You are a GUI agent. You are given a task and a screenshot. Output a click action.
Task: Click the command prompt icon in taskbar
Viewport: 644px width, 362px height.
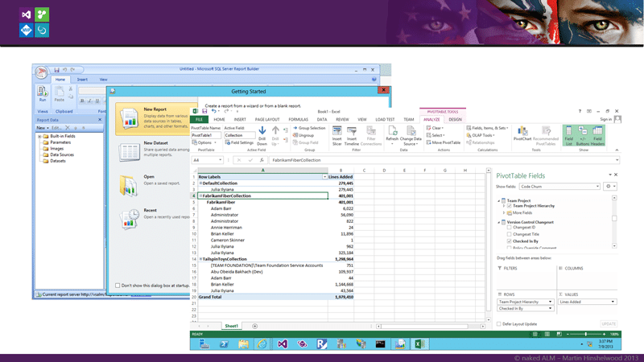point(380,344)
